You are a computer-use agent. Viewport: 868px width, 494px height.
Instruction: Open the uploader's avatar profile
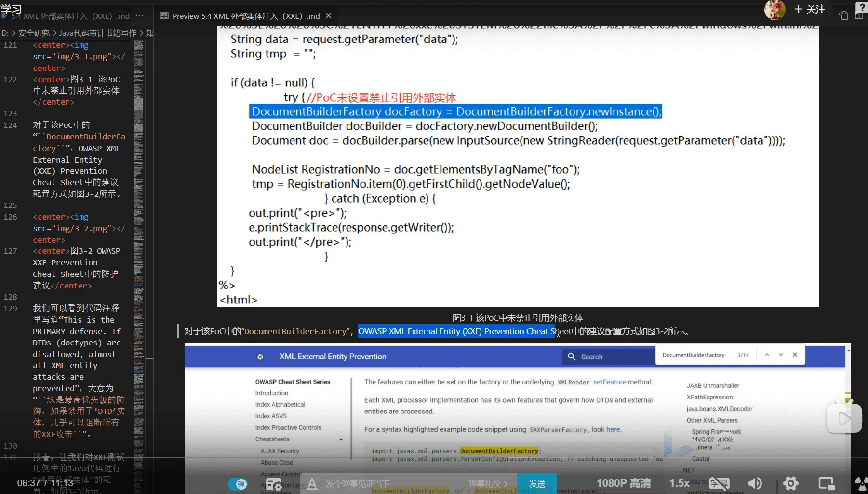775,9
